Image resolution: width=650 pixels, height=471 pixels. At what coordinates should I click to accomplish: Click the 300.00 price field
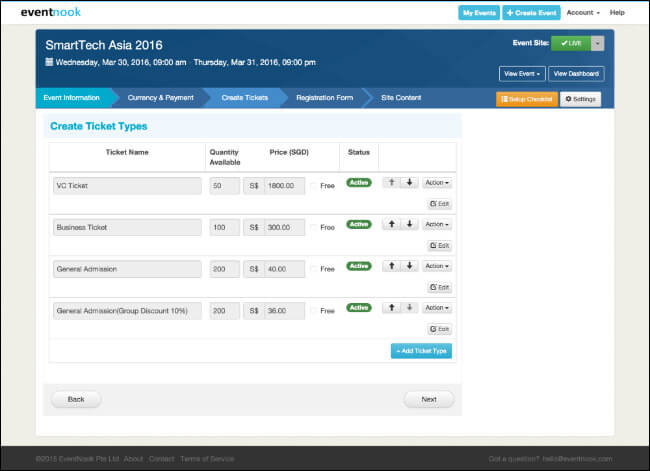click(x=284, y=227)
